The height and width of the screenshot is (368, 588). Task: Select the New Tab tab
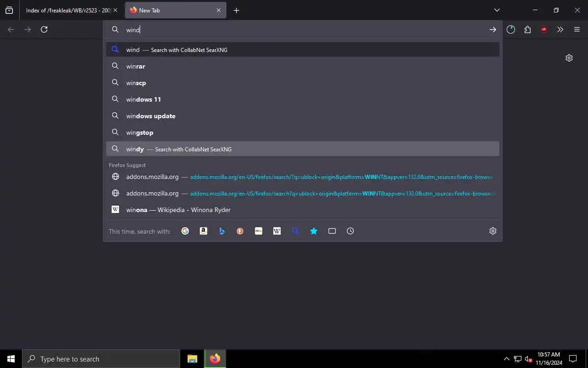pos(175,10)
